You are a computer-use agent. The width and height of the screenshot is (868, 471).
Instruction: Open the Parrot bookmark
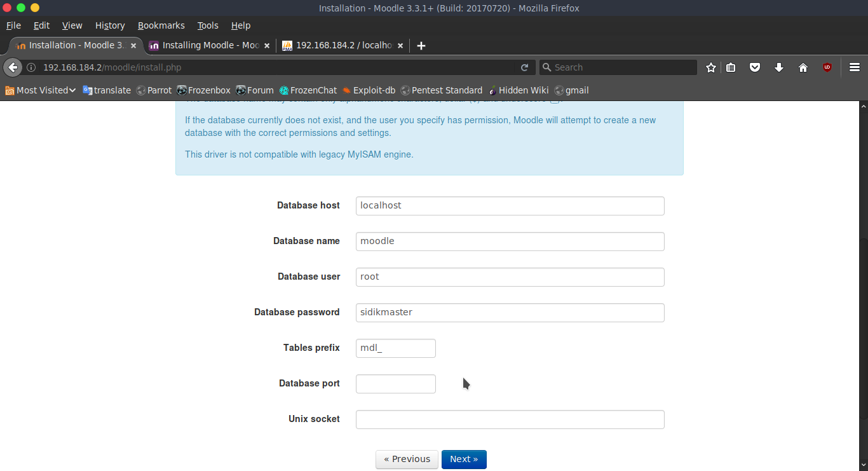pos(154,90)
